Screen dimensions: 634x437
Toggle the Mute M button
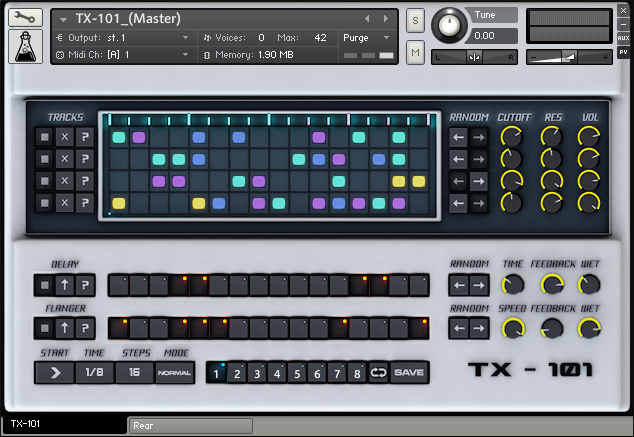(x=415, y=51)
